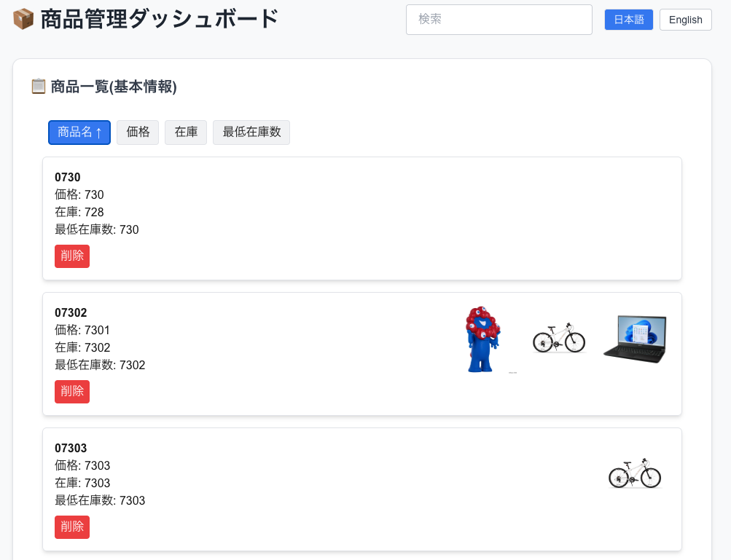
Task: Enable sorting by 在庫
Action: coord(185,132)
